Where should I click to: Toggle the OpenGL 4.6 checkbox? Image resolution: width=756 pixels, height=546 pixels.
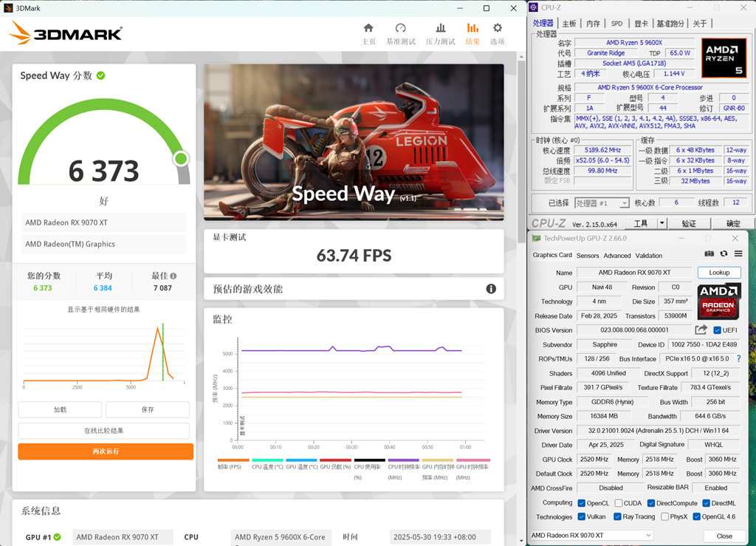click(696, 516)
